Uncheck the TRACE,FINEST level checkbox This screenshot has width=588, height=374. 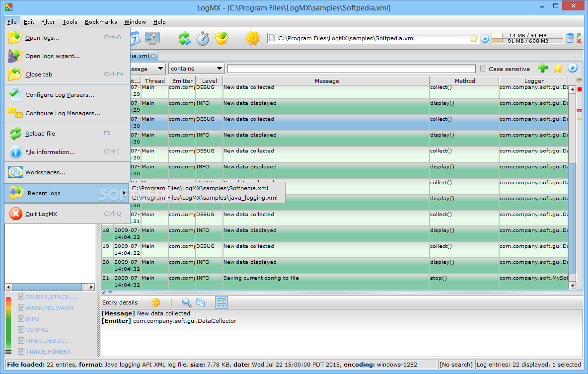(21, 351)
